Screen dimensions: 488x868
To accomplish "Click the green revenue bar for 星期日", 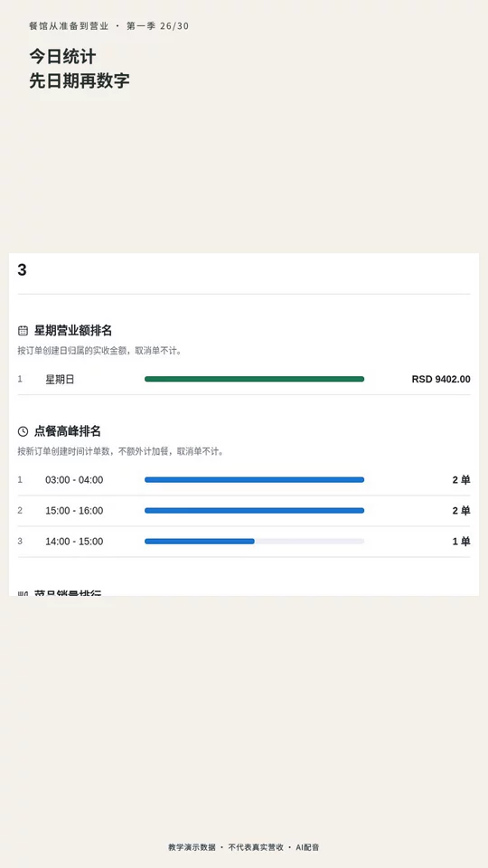I will (x=255, y=379).
